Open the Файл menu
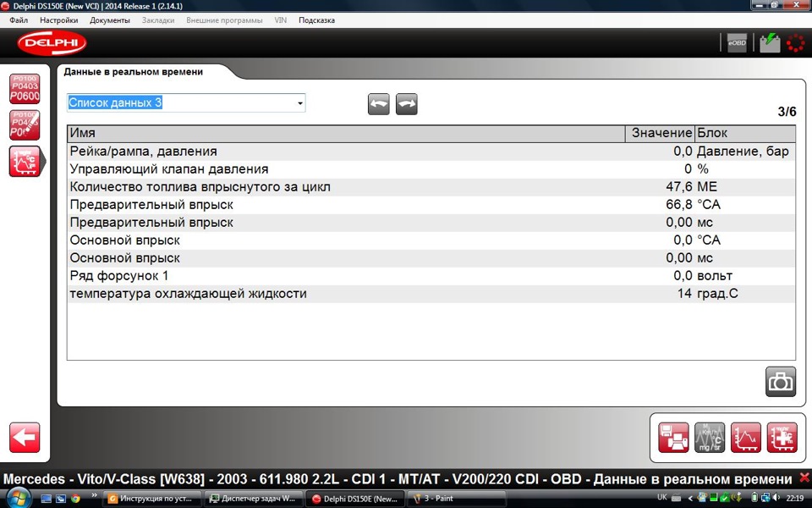812x508 pixels. pyautogui.click(x=19, y=20)
